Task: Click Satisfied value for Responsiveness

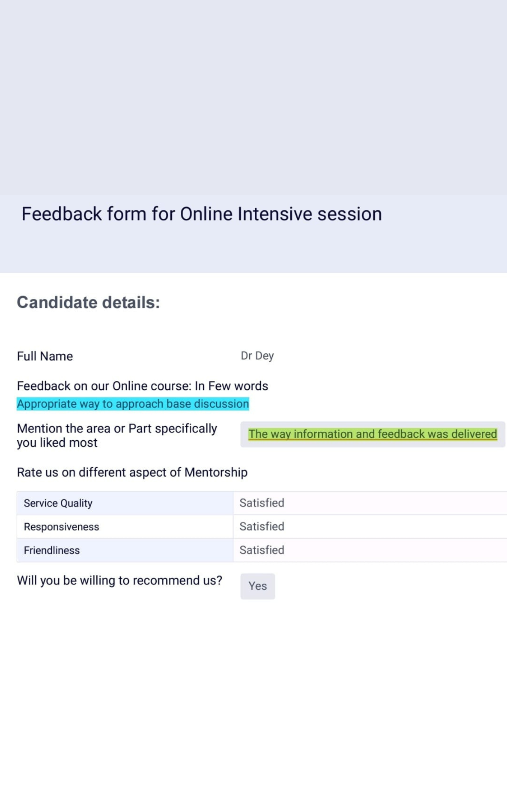Action: (262, 526)
